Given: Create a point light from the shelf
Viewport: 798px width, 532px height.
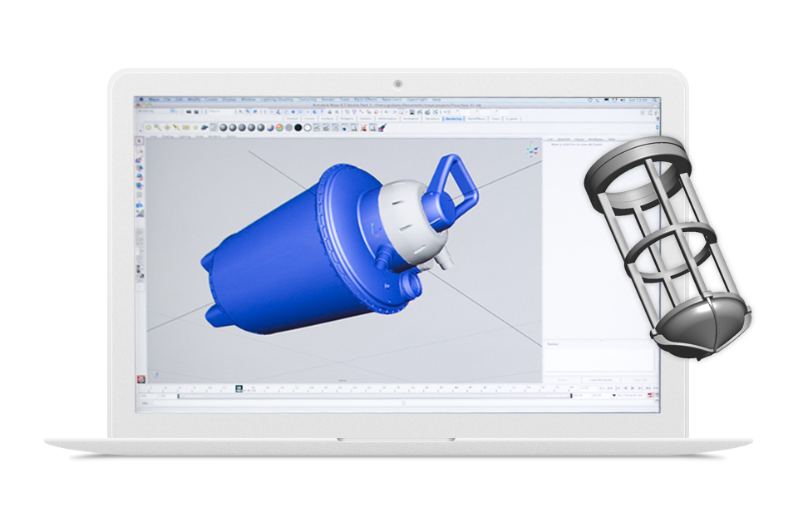Looking at the screenshot, I should pyautogui.click(x=167, y=127).
